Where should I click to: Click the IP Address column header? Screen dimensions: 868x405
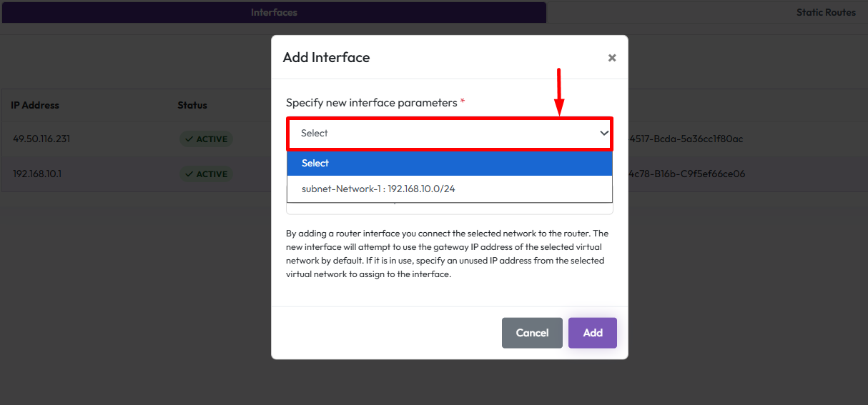35,105
